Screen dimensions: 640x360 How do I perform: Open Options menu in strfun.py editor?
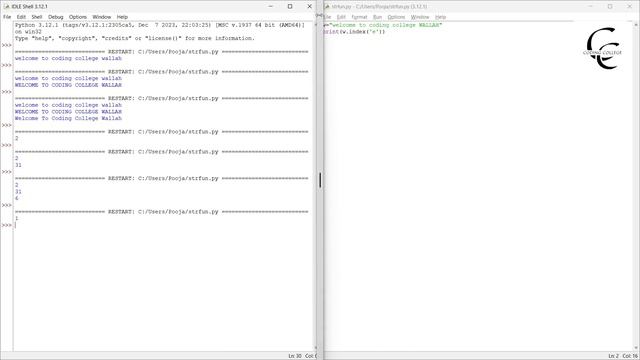[x=396, y=17]
